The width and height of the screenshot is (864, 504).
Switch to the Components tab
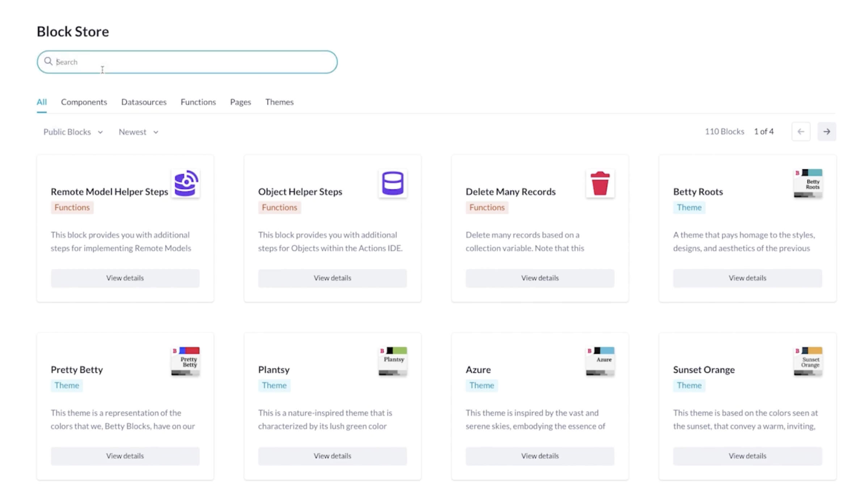coord(84,102)
